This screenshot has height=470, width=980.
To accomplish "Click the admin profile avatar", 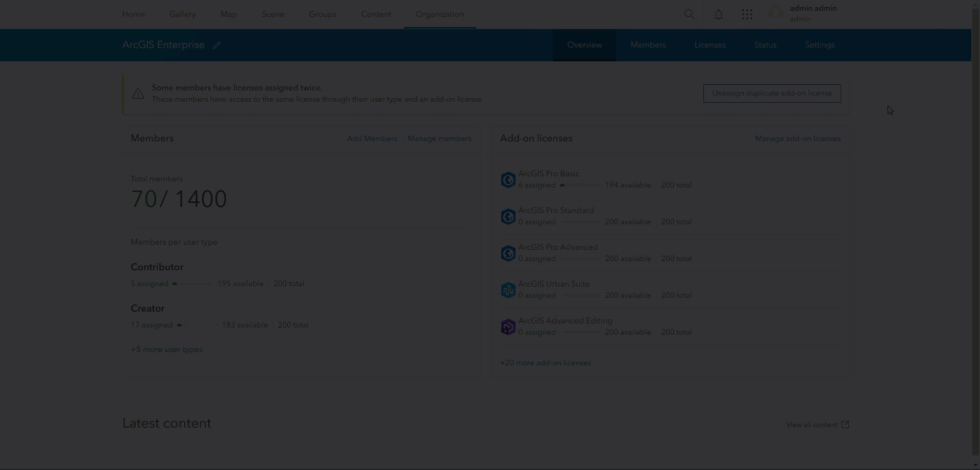I will click(776, 14).
